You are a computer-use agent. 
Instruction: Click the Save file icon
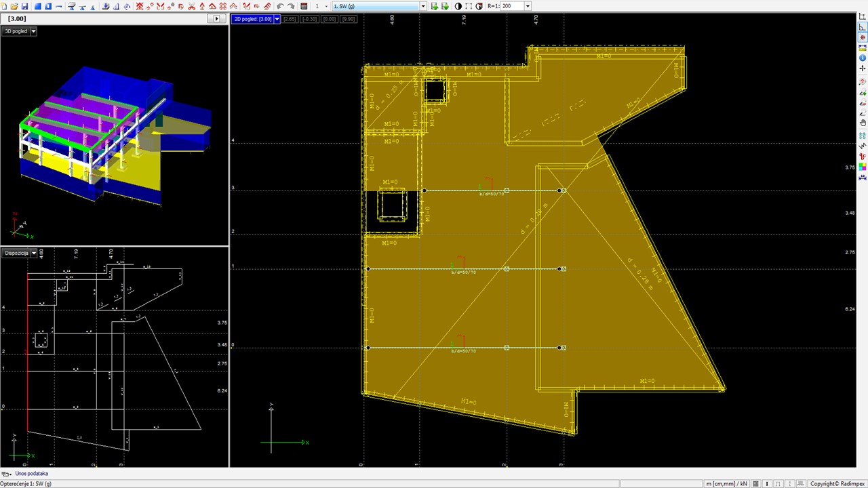click(25, 6)
